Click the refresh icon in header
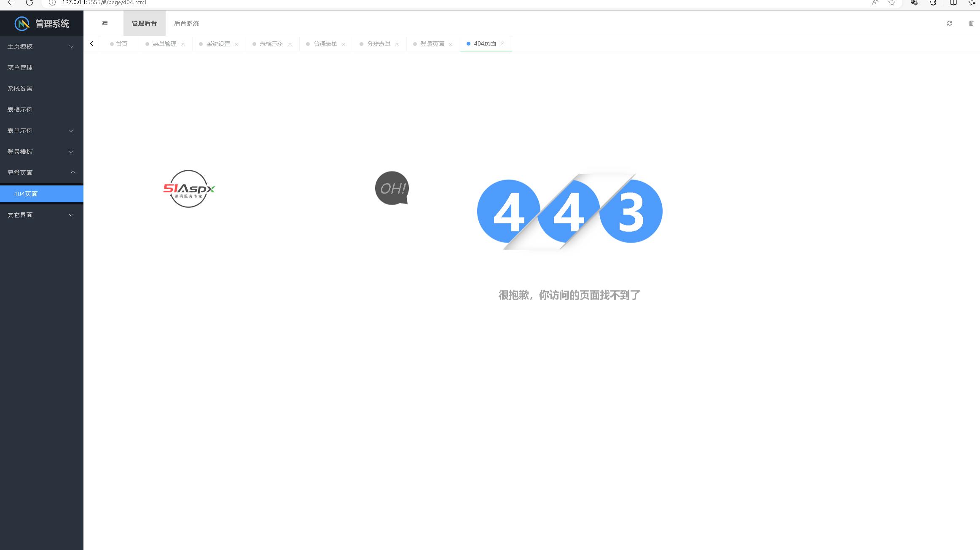980x550 pixels. pos(950,23)
